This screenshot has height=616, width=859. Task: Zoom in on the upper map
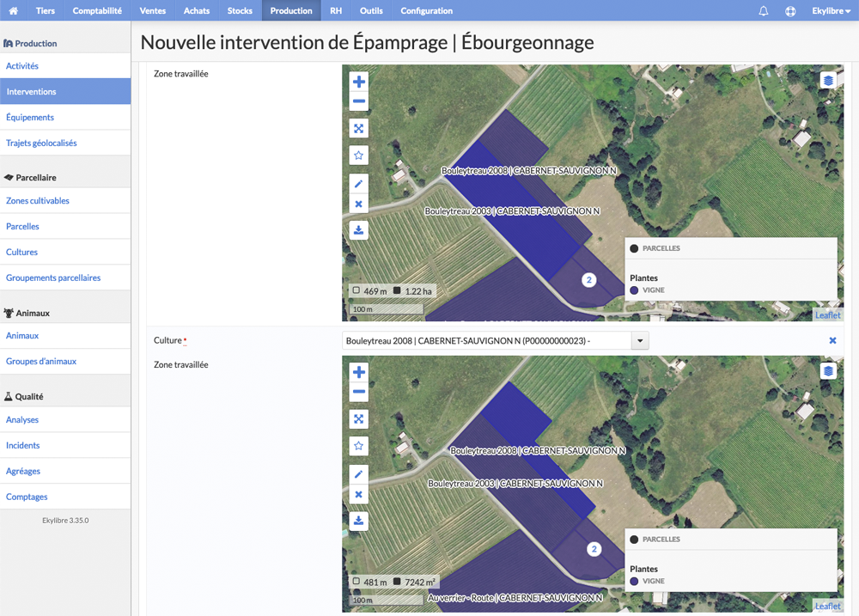tap(359, 82)
